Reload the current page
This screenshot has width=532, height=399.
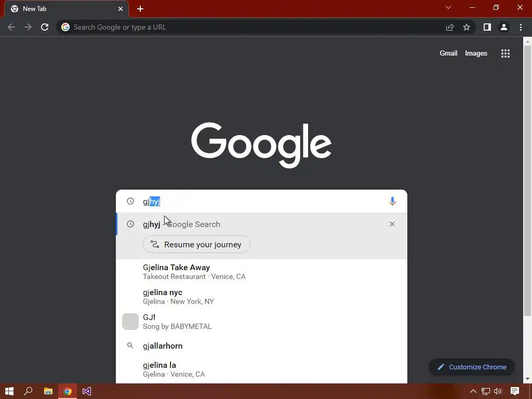(x=45, y=27)
